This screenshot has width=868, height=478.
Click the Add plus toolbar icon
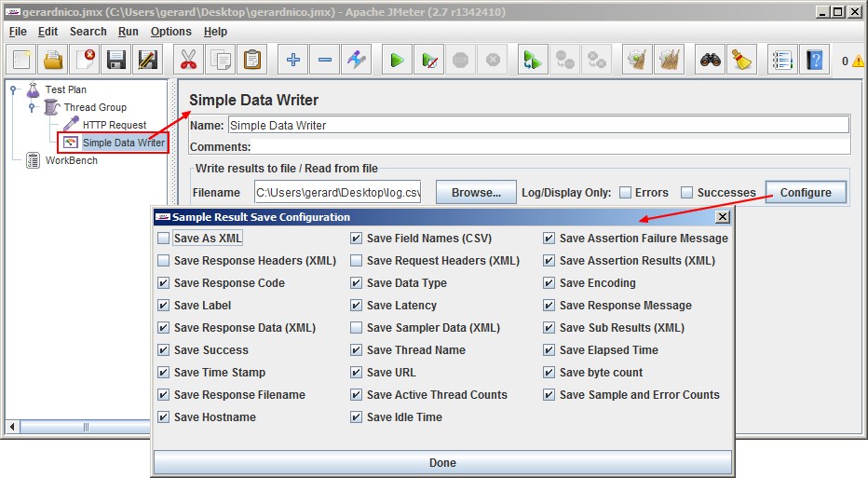tap(293, 61)
